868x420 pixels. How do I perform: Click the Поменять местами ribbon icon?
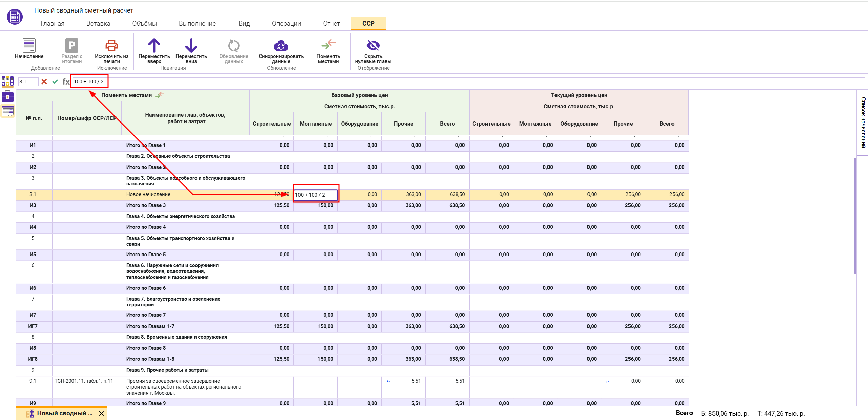(x=328, y=45)
